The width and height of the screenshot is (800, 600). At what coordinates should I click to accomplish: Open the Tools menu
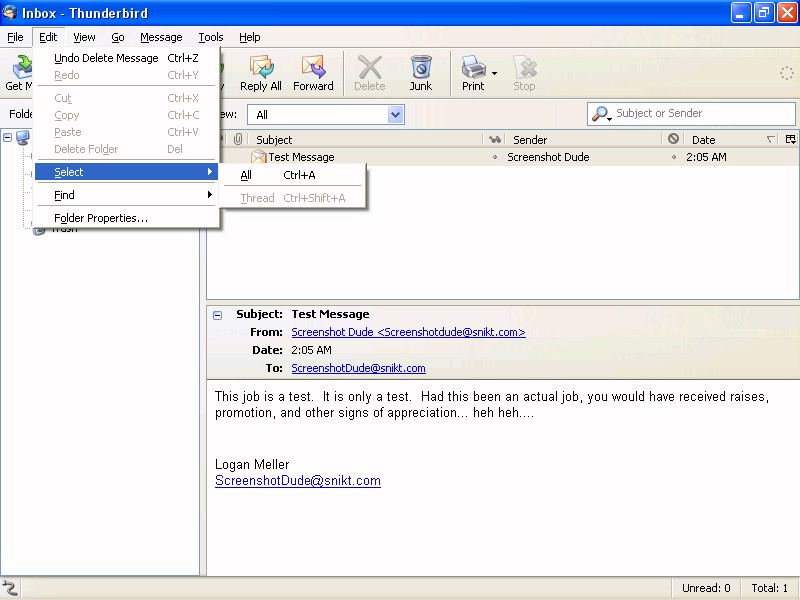click(211, 37)
